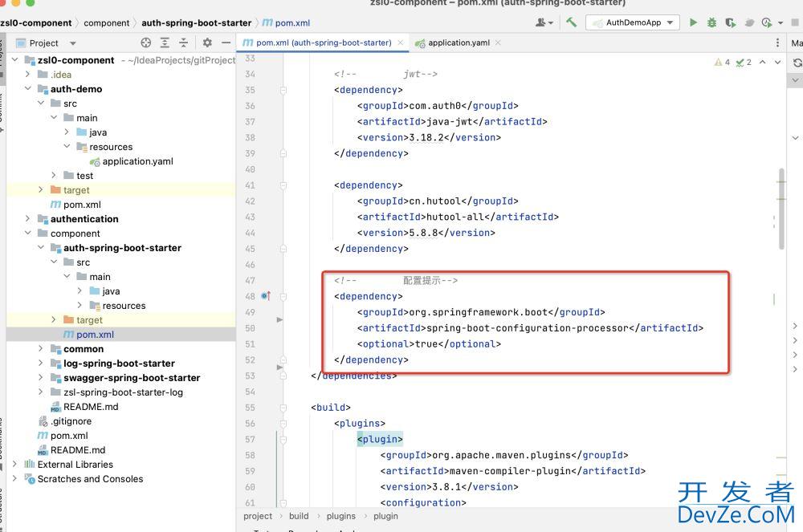
Task: Click 'plugins' in bottom XML breadcrumb
Action: coord(340,516)
